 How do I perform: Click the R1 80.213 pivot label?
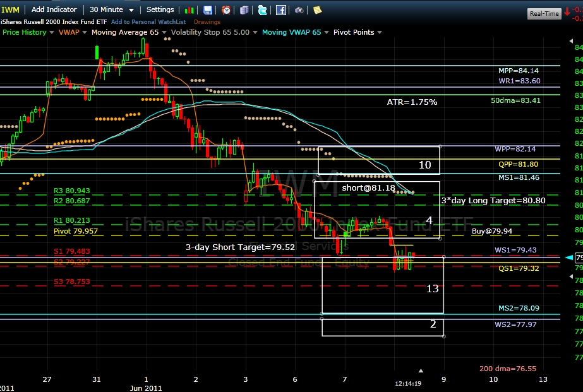pyautogui.click(x=72, y=220)
